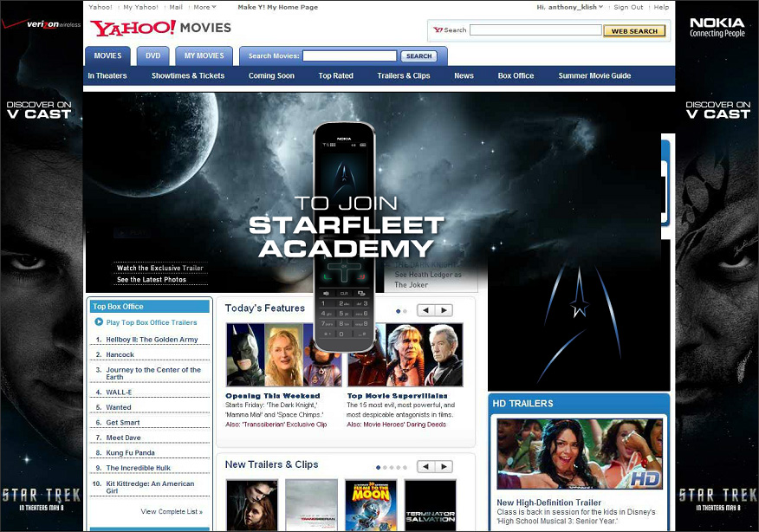759x532 pixels.
Task: Click next arrow in Today's Features
Action: (444, 310)
